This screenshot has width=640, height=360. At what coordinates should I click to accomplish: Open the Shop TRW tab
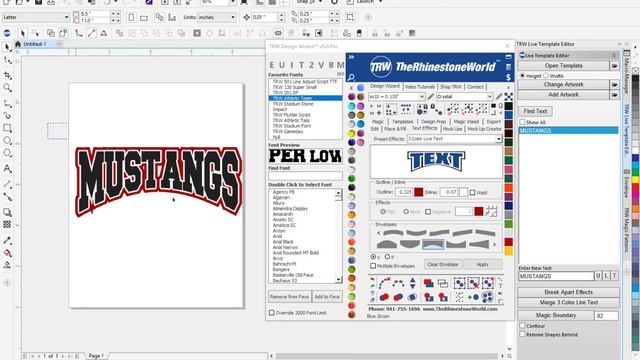[451, 87]
